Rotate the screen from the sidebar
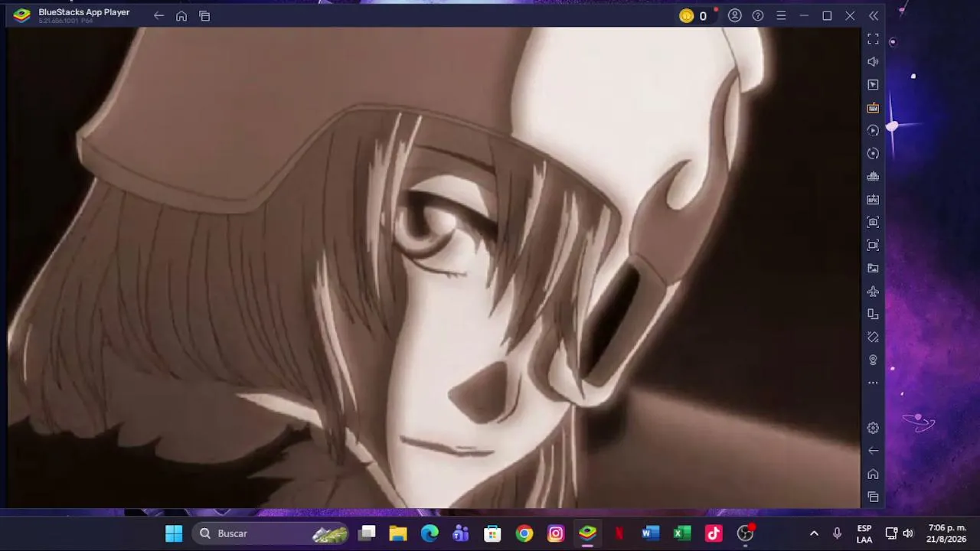 (873, 337)
